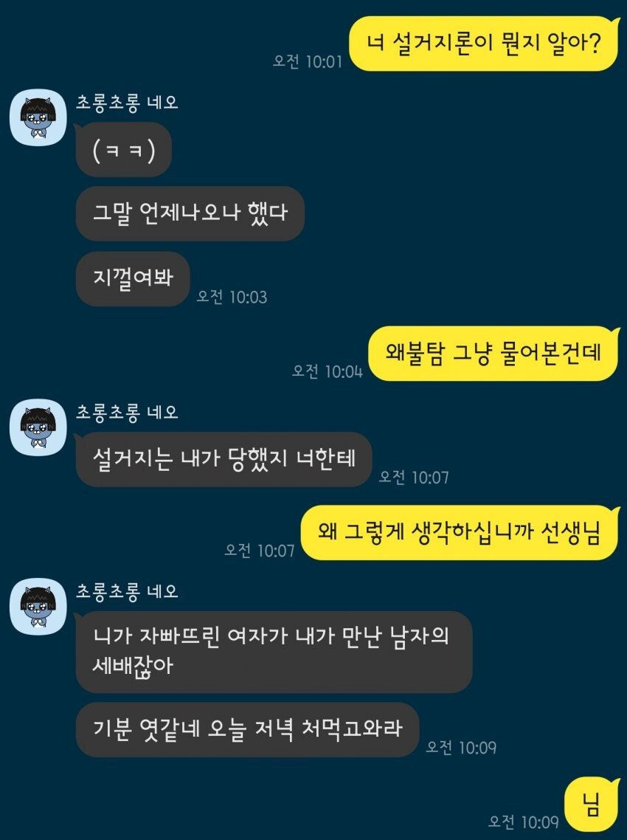The image size is (627, 840).
Task: Tap the 오전 10:03 timestamp
Action: click(232, 296)
